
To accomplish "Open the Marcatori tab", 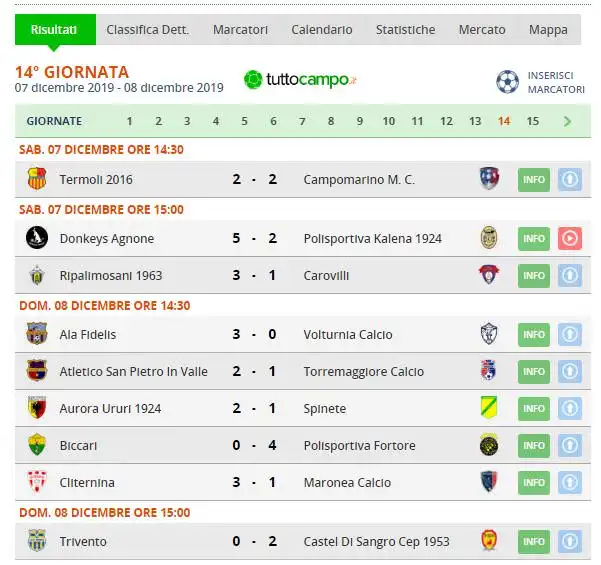I will [x=240, y=30].
